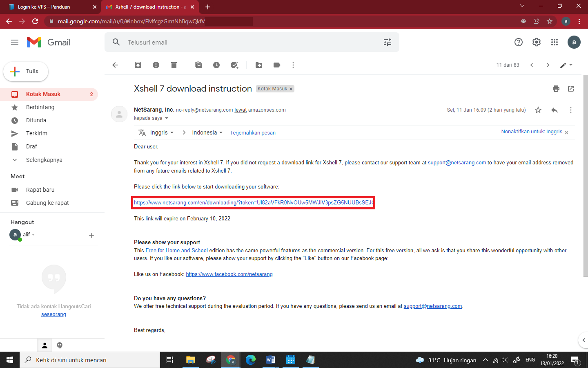Open Gmail settings gear

click(x=537, y=42)
